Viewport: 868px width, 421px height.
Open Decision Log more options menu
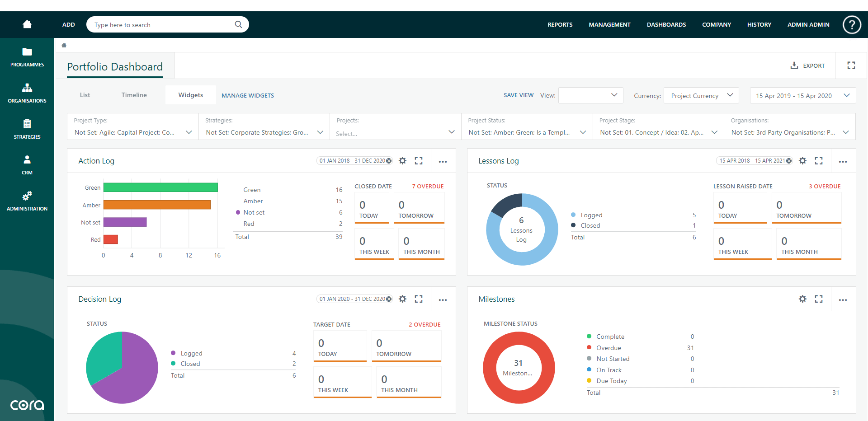(x=443, y=299)
